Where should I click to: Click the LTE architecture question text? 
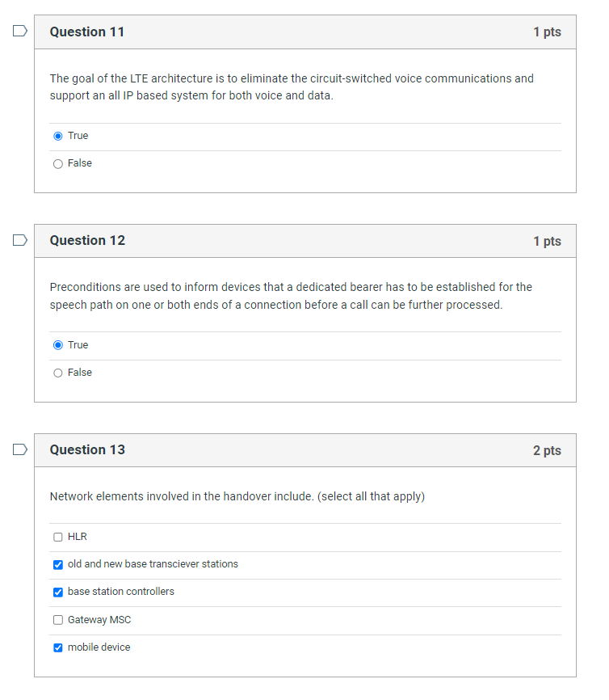pos(292,87)
